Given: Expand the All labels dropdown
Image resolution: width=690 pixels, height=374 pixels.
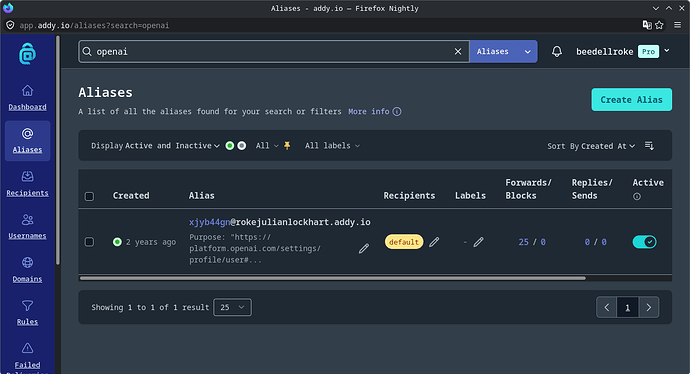Looking at the screenshot, I should pos(332,146).
